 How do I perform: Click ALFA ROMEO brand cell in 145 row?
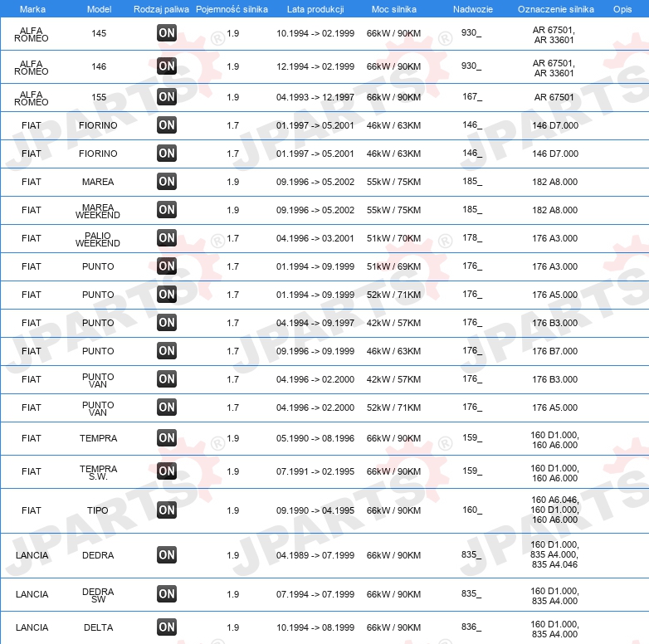(x=32, y=34)
